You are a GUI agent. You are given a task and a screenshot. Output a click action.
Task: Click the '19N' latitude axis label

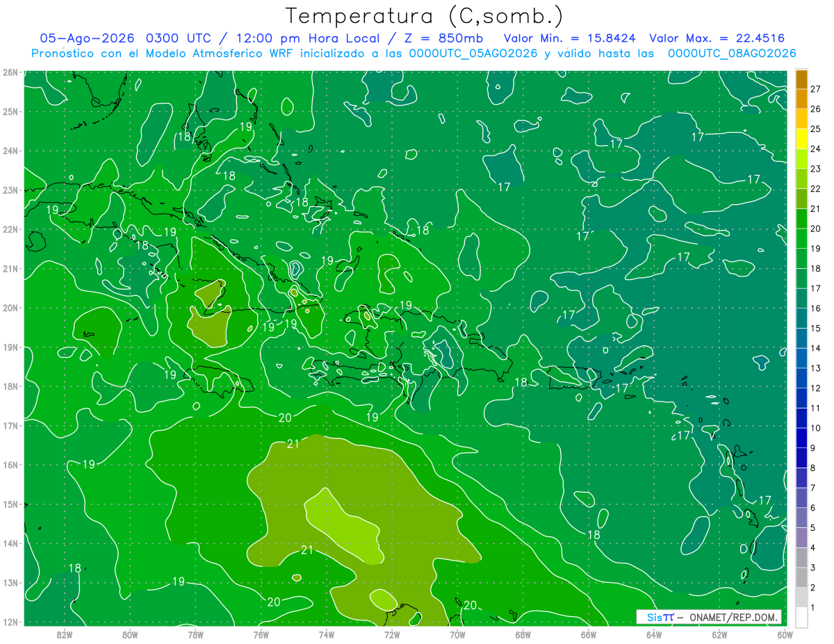click(x=10, y=347)
